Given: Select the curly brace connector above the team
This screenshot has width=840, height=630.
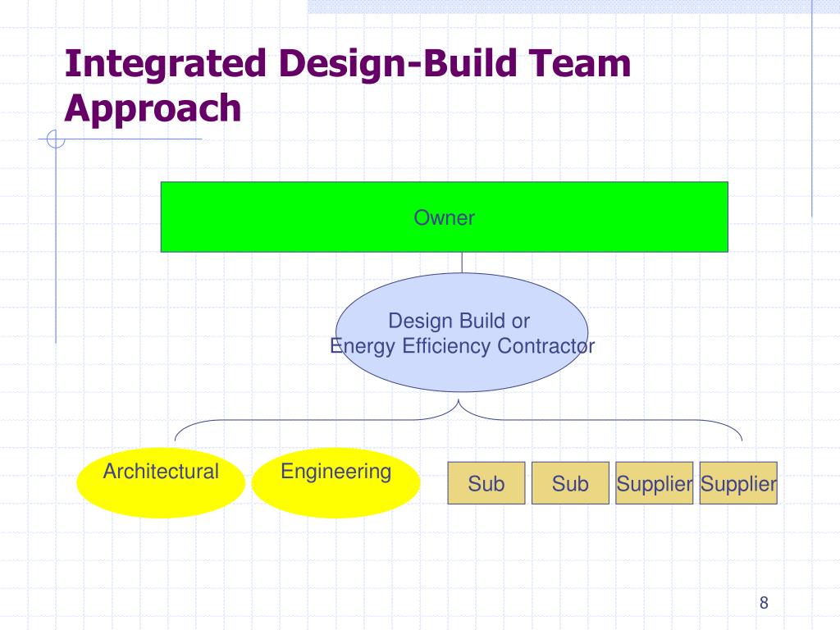Looking at the screenshot, I should (x=459, y=420).
